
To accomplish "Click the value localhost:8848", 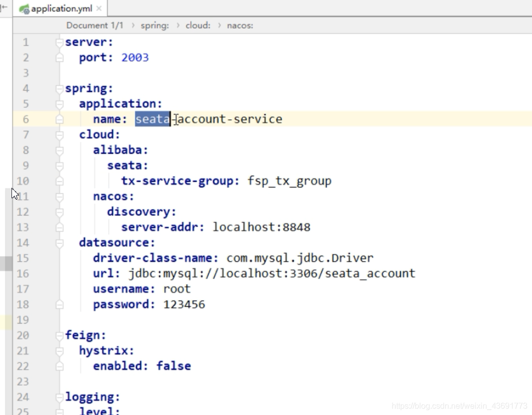I will click(x=261, y=227).
